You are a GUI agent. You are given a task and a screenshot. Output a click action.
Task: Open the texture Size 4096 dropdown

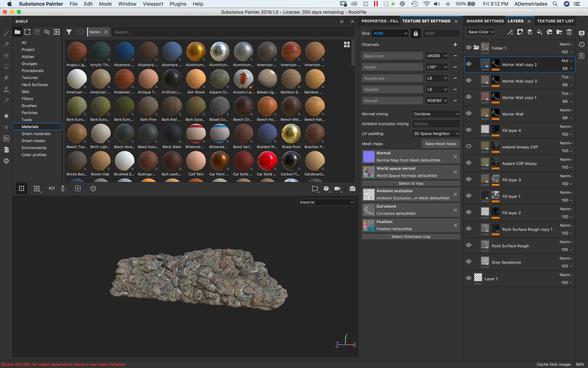coord(390,33)
